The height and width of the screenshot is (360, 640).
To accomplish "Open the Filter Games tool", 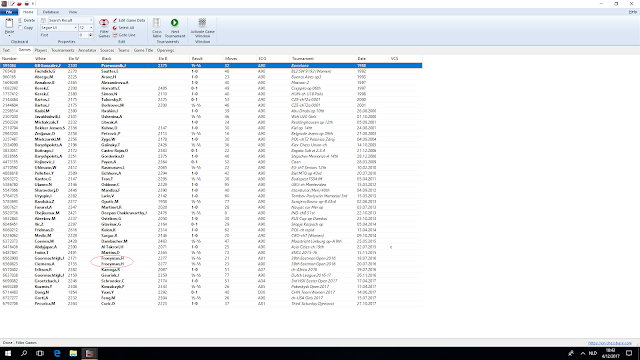I will (x=104, y=28).
